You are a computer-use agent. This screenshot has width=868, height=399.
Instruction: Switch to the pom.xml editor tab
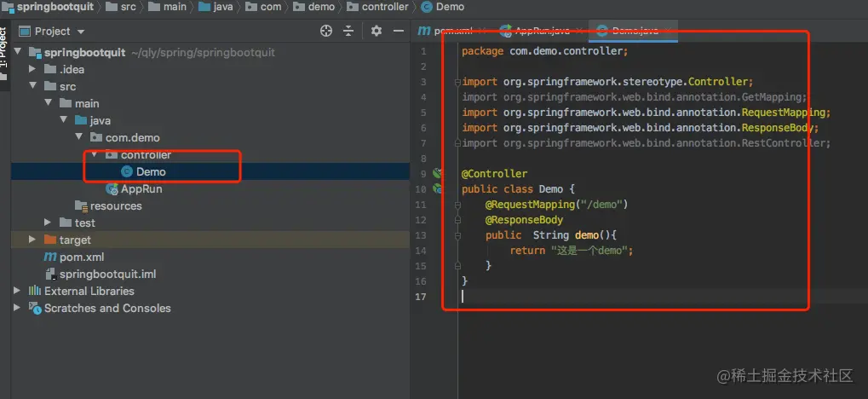(451, 31)
